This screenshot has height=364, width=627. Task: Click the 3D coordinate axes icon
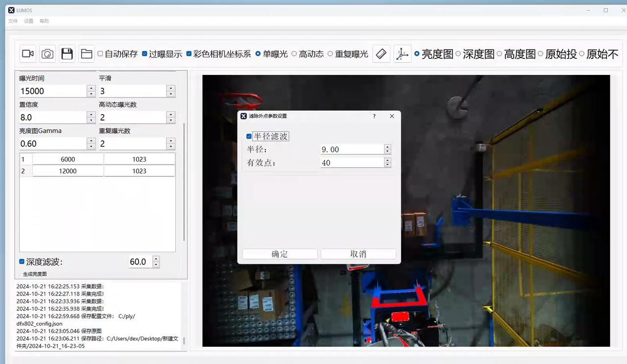pyautogui.click(x=402, y=54)
